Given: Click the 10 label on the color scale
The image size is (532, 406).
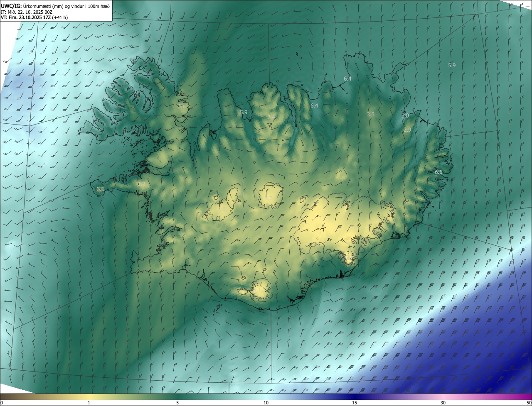Looking at the screenshot, I should click(266, 403).
